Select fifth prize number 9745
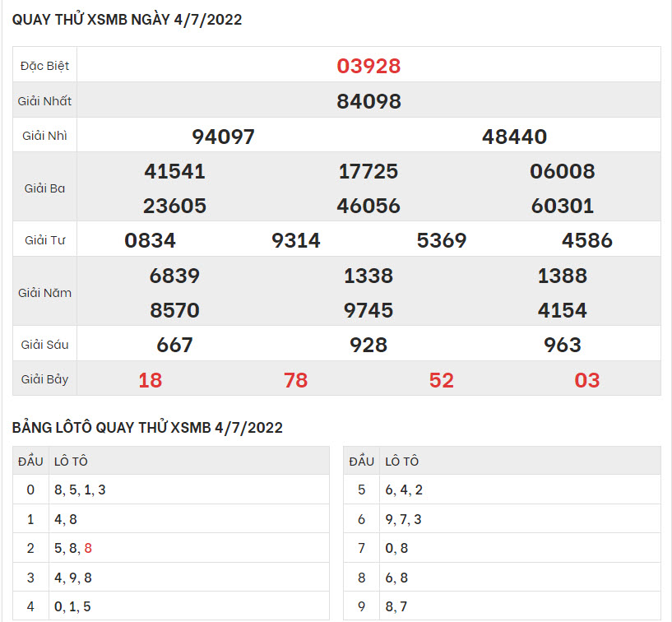Image resolution: width=672 pixels, height=622 pixels. click(x=368, y=310)
